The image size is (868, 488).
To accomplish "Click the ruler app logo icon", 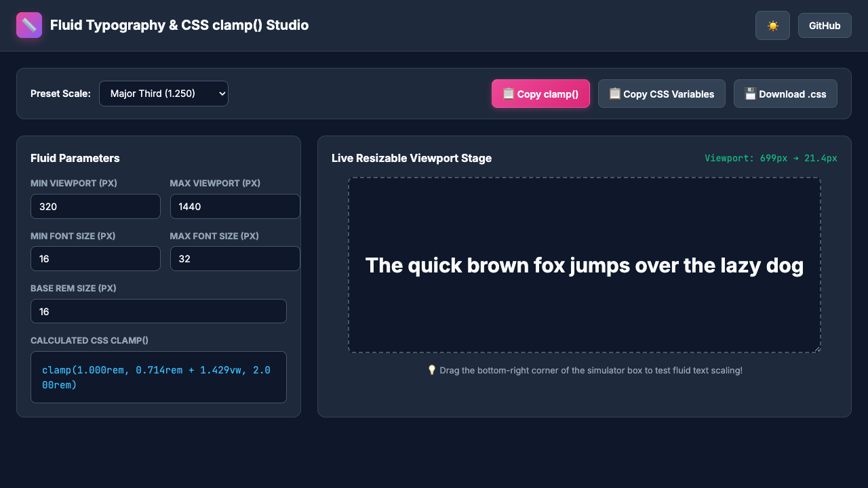I will [29, 25].
